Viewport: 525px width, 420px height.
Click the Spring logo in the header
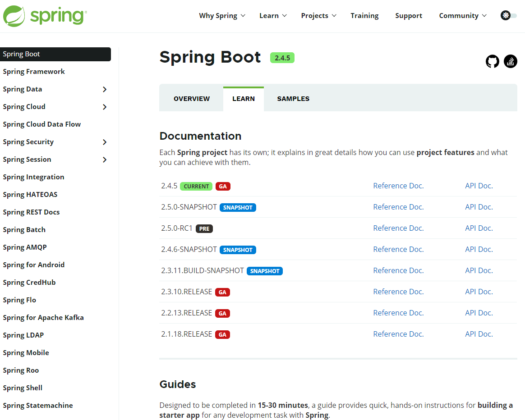coord(45,16)
